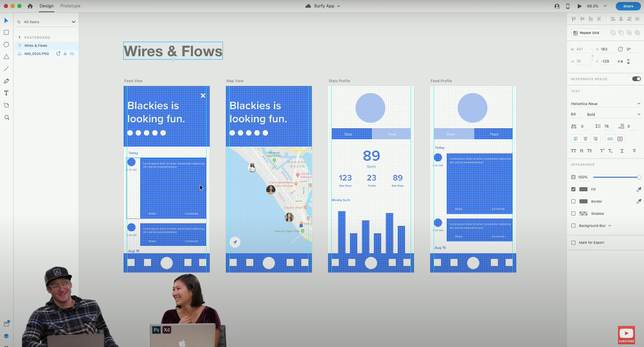
Task: Expand Background Blur type dropdown
Action: (609, 226)
